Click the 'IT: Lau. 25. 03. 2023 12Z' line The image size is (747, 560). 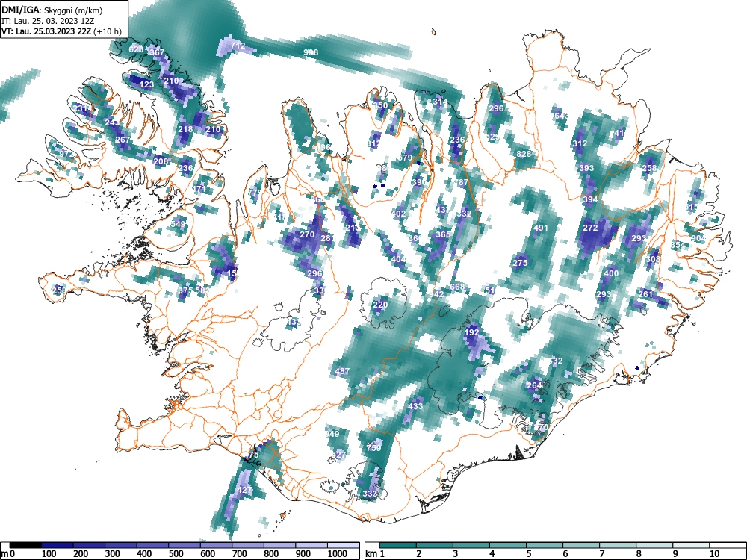tap(48, 21)
